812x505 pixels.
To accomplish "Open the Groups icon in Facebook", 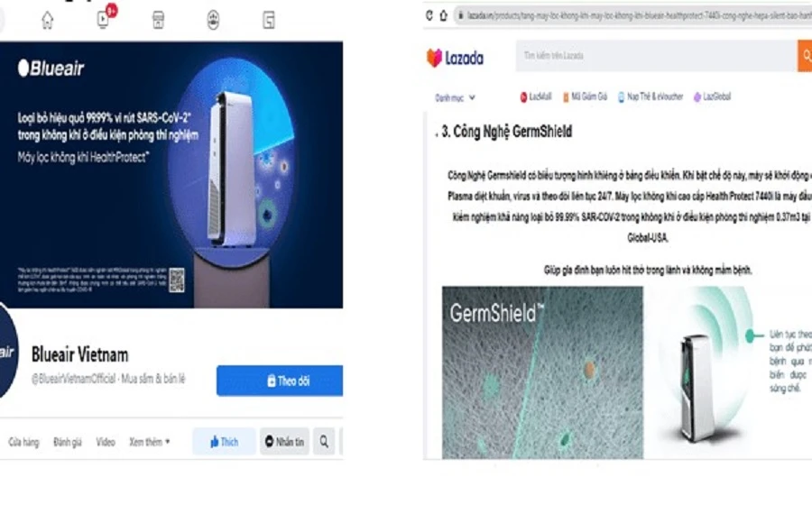I will 213,20.
